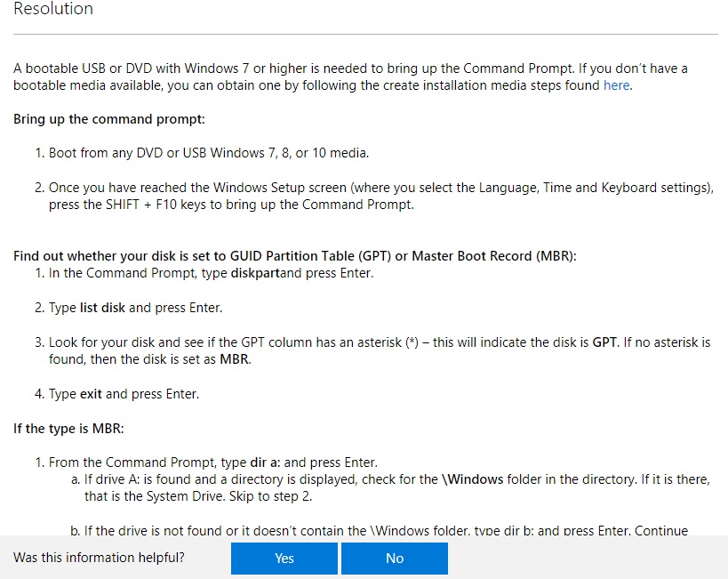Click the Resolution section heading

53,8
